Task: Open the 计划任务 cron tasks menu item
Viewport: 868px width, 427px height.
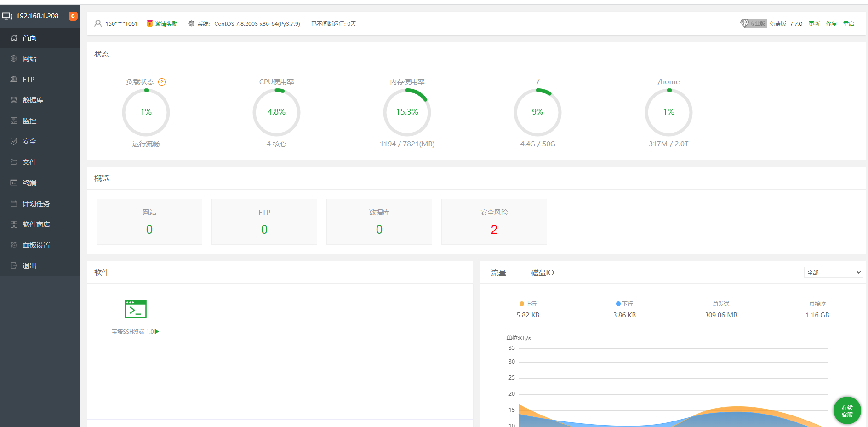Action: [40, 203]
